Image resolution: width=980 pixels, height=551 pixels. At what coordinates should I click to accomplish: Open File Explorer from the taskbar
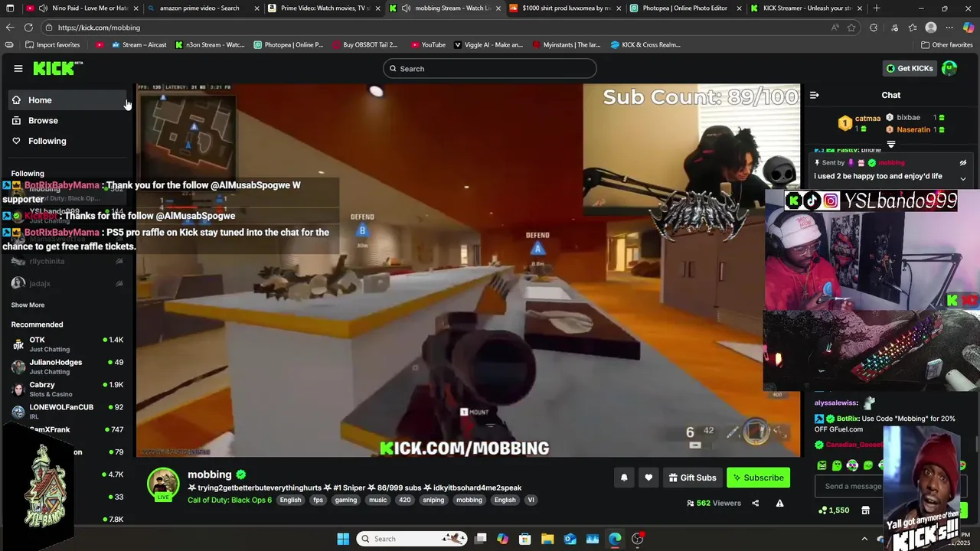coord(547,539)
